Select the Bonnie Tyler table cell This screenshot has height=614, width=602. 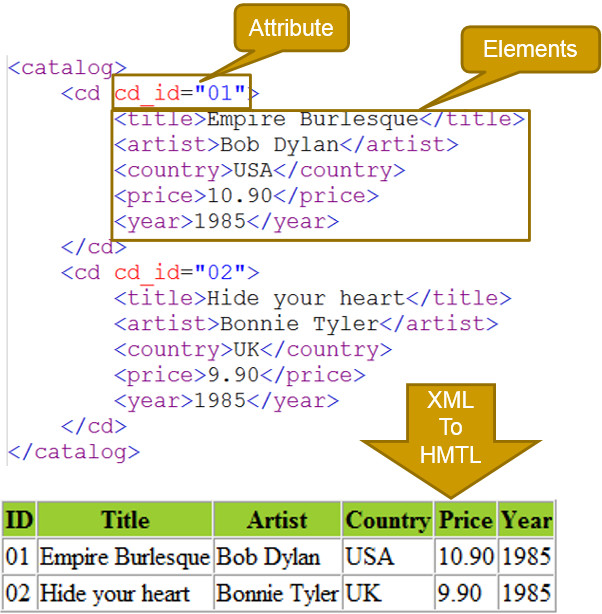[277, 592]
